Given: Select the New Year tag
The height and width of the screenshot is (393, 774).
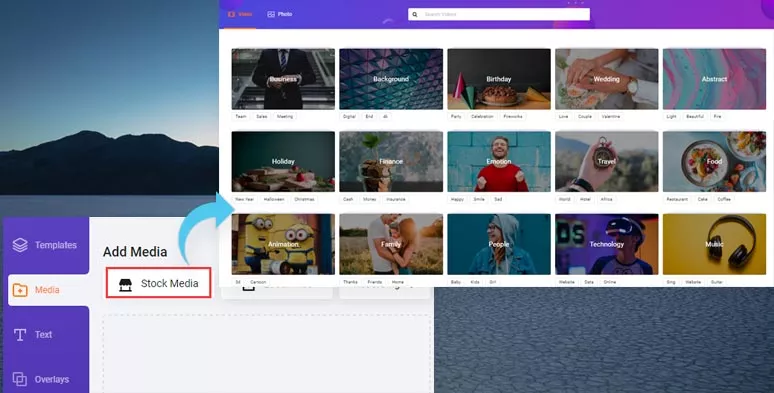Looking at the screenshot, I should pos(244,199).
